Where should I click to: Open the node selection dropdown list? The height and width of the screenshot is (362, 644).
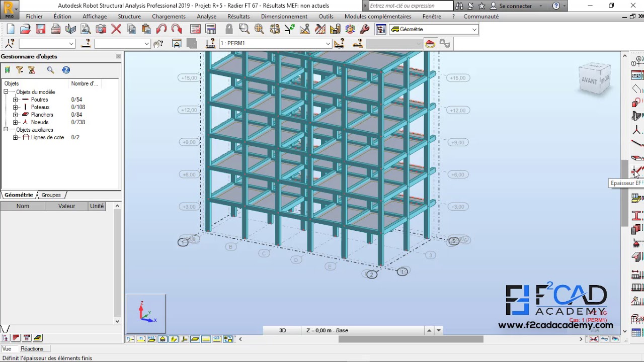pyautogui.click(x=71, y=44)
